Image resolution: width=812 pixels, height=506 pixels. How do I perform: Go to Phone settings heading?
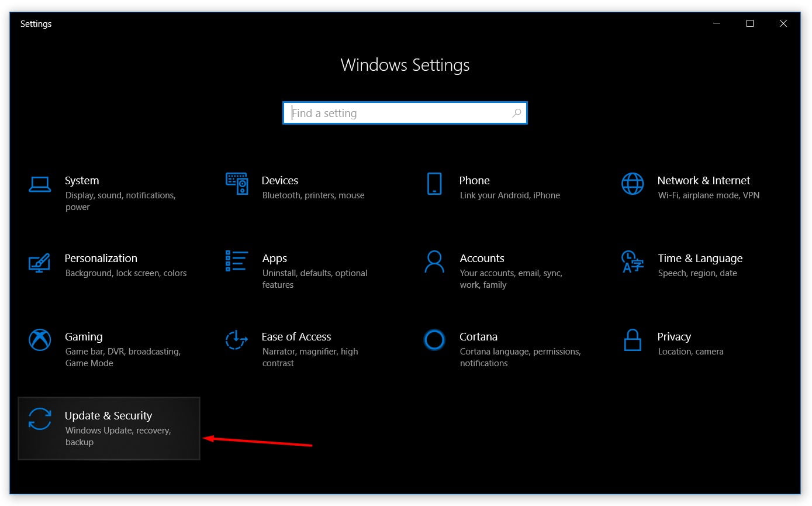pos(475,180)
